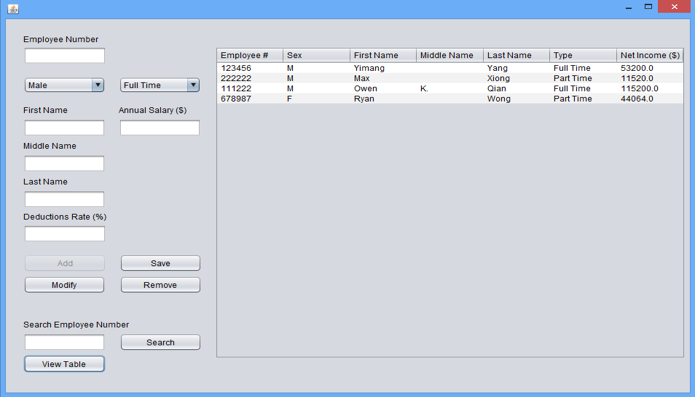This screenshot has width=695, height=397.
Task: Click the Middle Name column header
Action: [x=450, y=55]
